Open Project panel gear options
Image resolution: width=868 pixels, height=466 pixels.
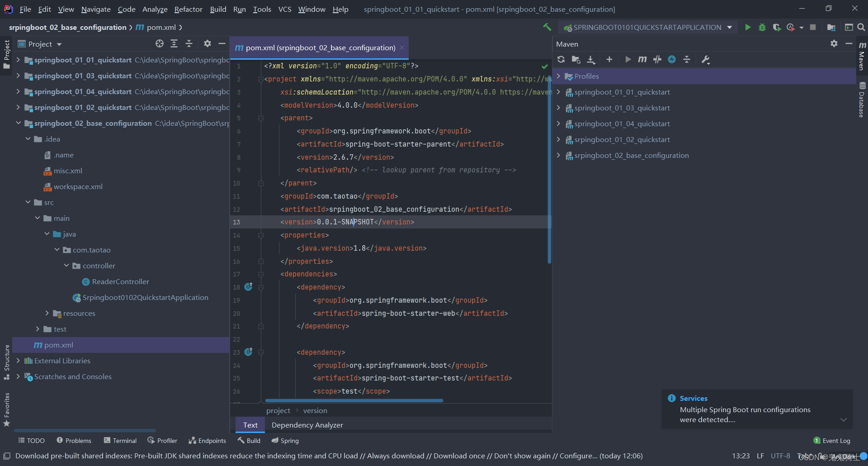208,43
